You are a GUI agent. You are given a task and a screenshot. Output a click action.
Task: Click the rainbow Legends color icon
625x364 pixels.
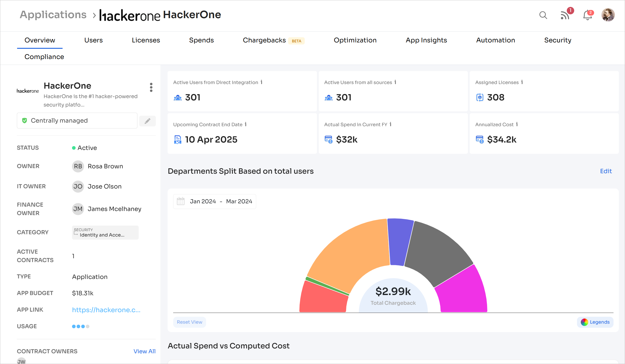click(584, 322)
